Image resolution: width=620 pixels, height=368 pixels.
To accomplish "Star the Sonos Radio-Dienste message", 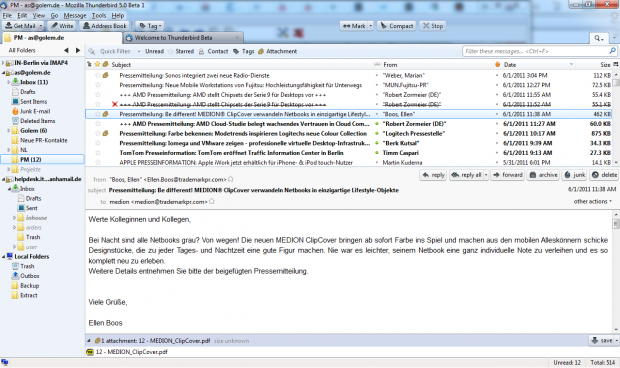I will tap(98, 75).
